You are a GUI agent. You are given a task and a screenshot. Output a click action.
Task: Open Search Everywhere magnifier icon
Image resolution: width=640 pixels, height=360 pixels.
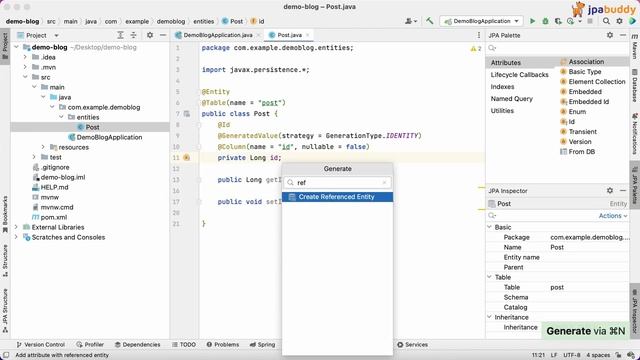coord(607,21)
